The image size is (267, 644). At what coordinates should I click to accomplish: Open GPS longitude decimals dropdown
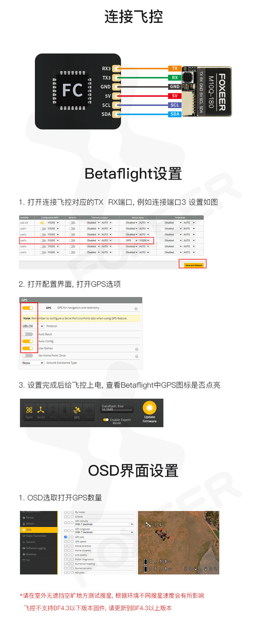pos(104,532)
